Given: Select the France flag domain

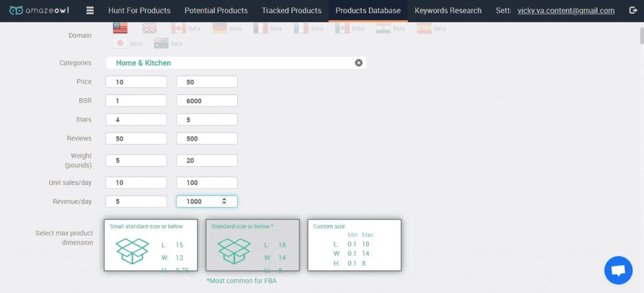Looking at the screenshot, I should pos(261,28).
